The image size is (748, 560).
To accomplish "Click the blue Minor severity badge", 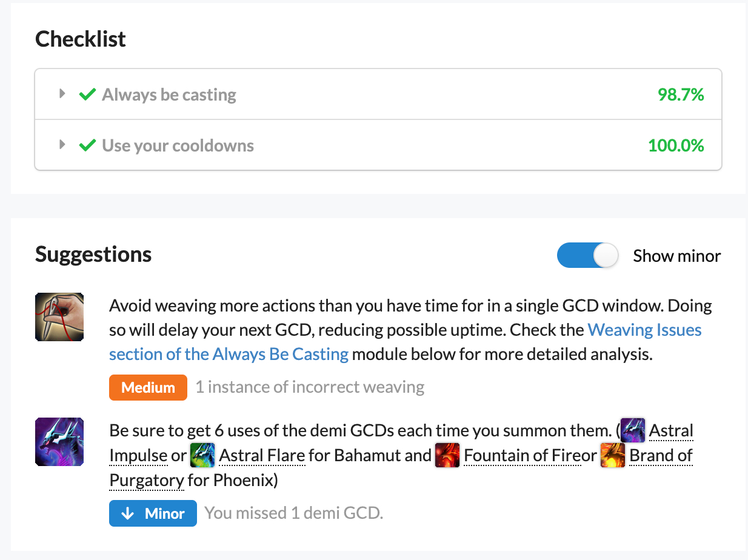I will point(153,513).
